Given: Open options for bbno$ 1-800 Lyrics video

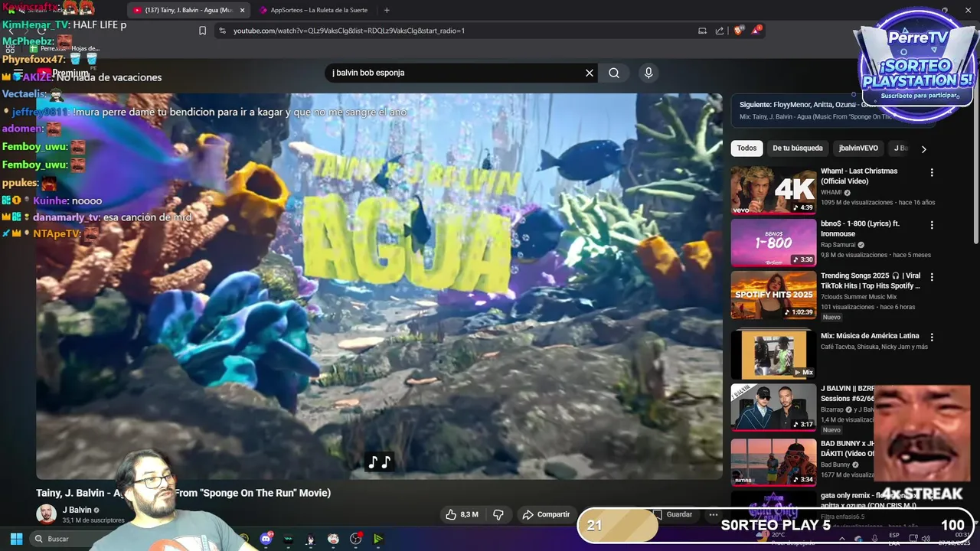Looking at the screenshot, I should click(932, 226).
